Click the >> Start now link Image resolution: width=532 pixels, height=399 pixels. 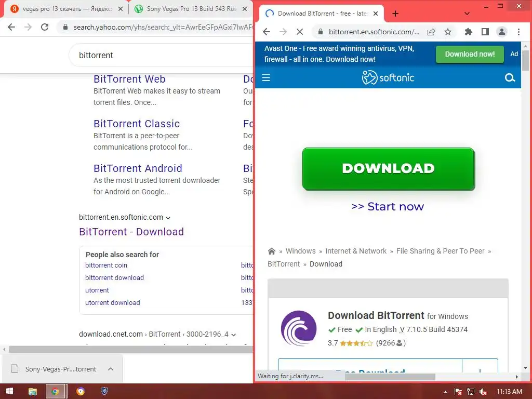coord(388,206)
